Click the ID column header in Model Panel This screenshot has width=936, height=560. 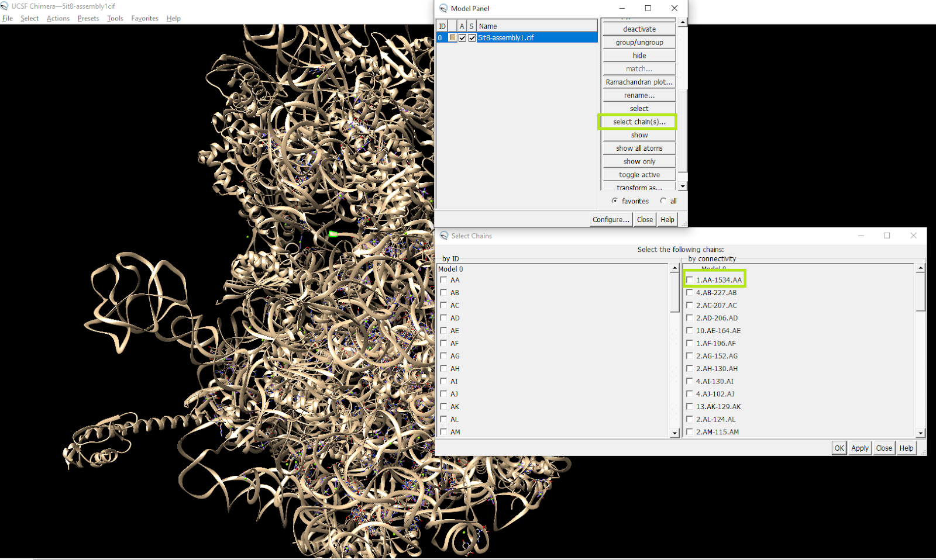[x=442, y=26]
